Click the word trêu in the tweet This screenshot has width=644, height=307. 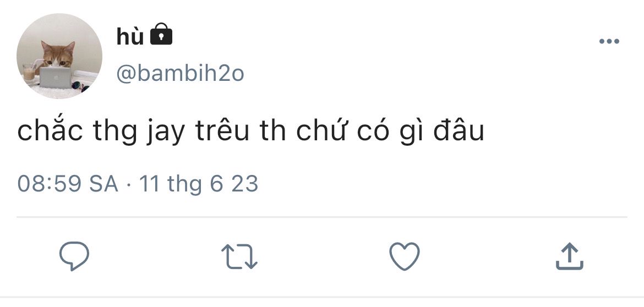222,130
